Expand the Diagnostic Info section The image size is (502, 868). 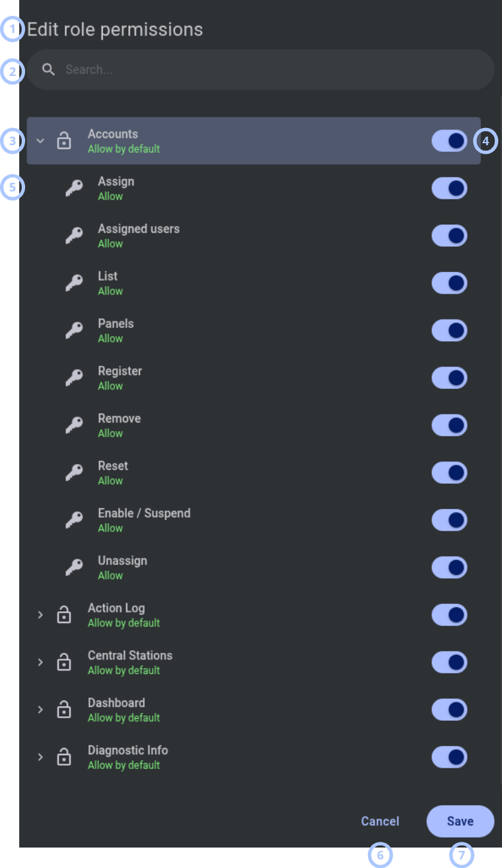coord(40,757)
